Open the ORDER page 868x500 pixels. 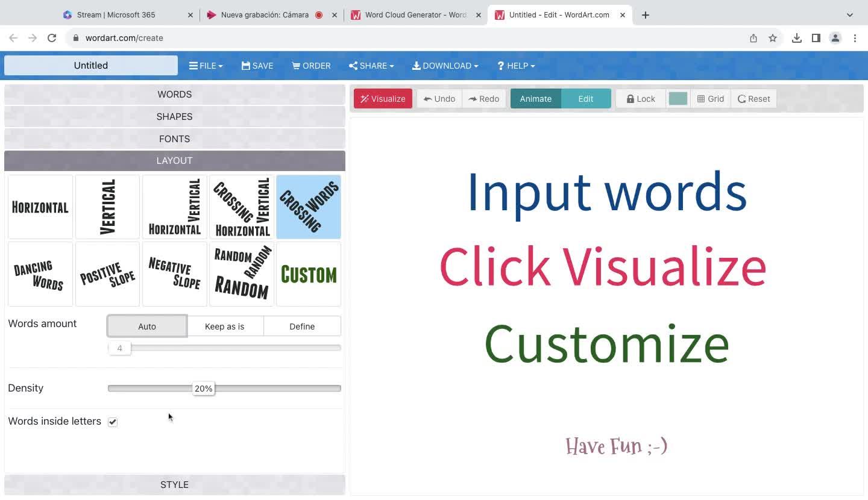[x=311, y=66]
